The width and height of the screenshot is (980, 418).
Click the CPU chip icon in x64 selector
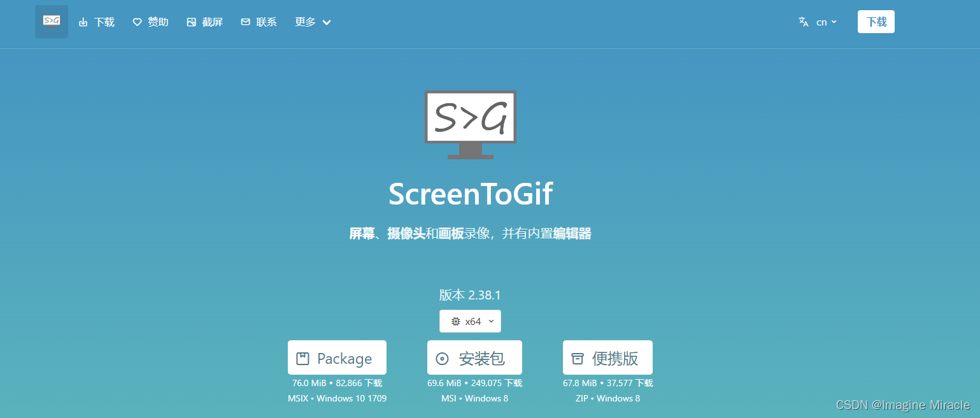tap(455, 322)
